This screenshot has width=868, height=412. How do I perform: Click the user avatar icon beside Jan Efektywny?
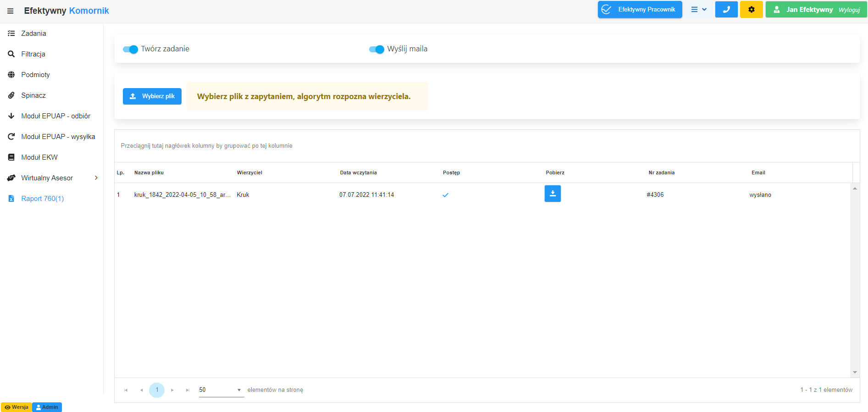tap(777, 10)
